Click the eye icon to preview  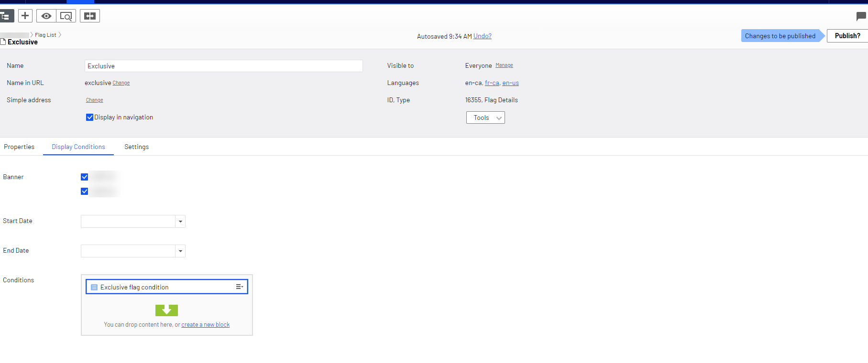pyautogui.click(x=46, y=16)
